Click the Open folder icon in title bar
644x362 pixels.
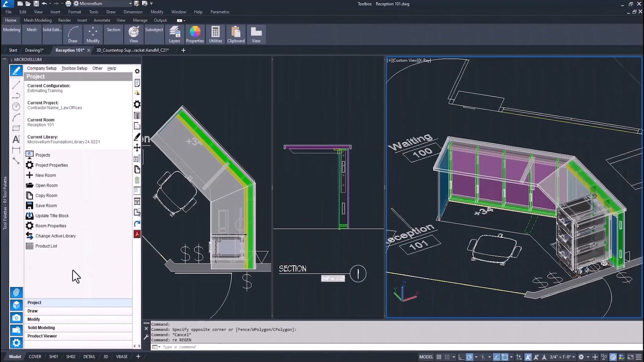coord(28,4)
